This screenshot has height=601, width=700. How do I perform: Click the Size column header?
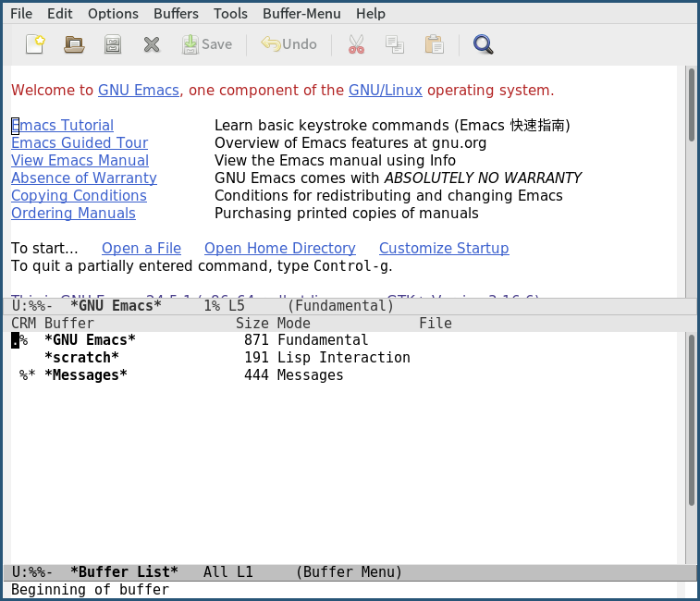point(252,324)
